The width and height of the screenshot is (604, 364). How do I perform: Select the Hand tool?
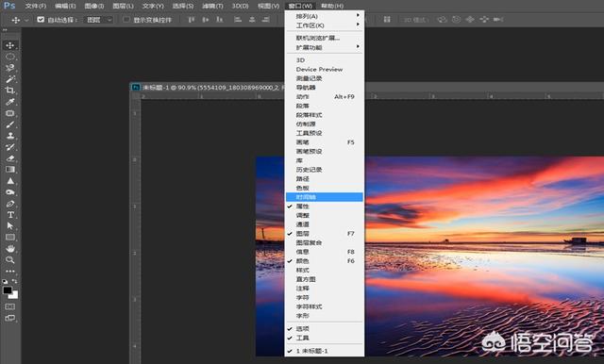click(x=10, y=249)
